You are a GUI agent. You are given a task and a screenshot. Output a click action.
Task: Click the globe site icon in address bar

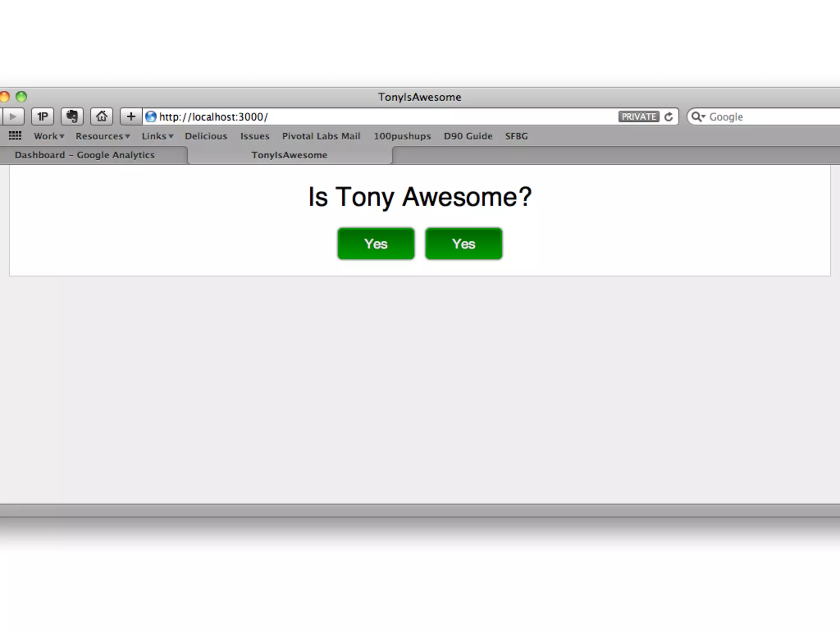click(x=151, y=117)
